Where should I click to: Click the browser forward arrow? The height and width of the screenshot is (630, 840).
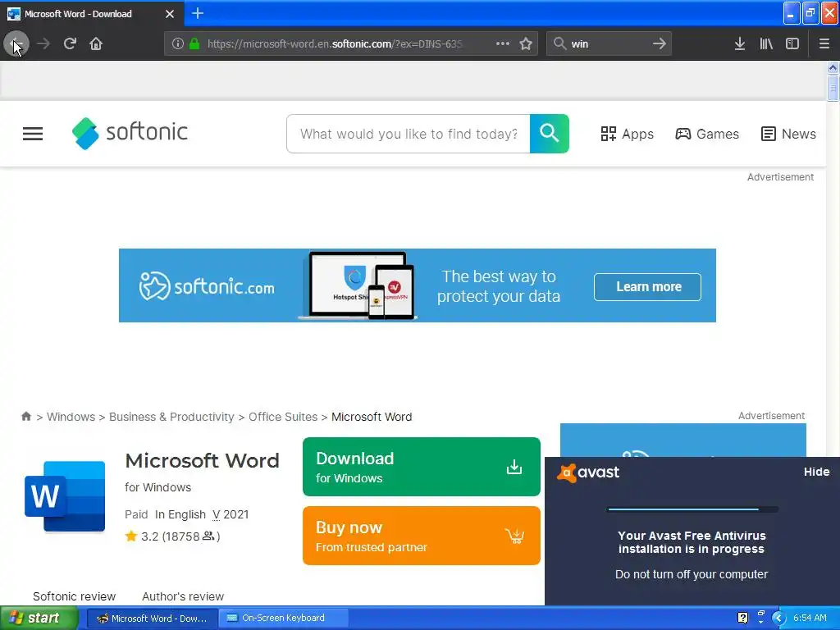(43, 43)
